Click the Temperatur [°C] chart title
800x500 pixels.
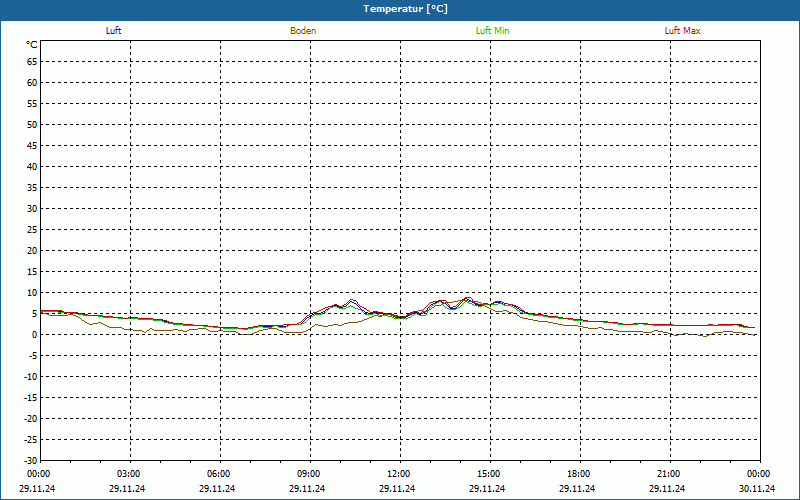point(406,9)
